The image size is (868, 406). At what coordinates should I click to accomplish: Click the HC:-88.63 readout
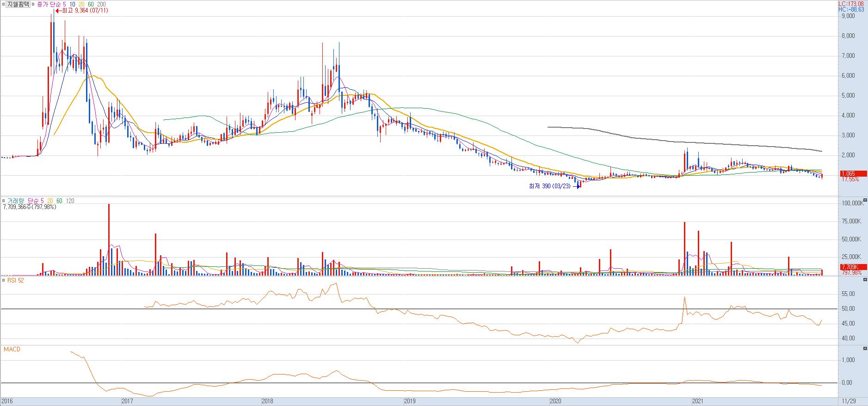point(852,9)
